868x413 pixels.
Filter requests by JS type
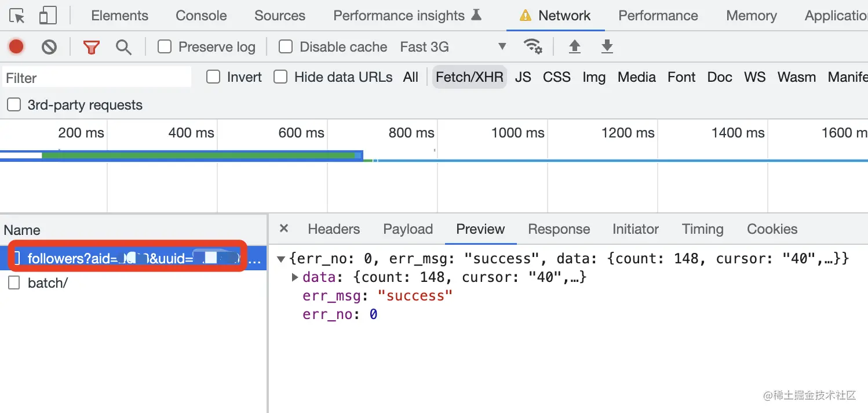click(523, 77)
